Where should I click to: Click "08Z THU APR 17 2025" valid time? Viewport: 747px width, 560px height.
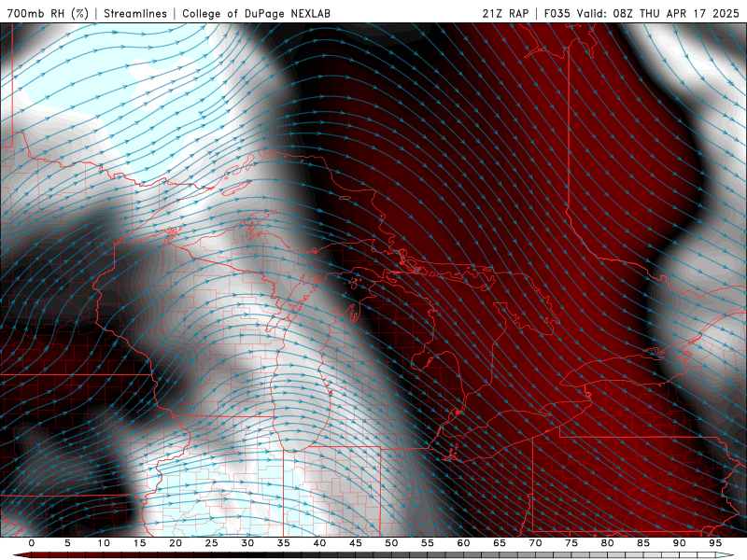coord(676,13)
